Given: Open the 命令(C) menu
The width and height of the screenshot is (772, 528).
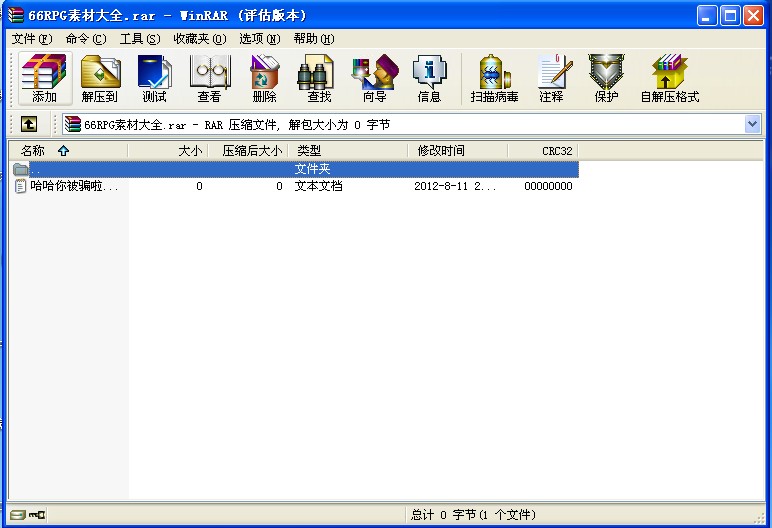Looking at the screenshot, I should click(x=86, y=39).
